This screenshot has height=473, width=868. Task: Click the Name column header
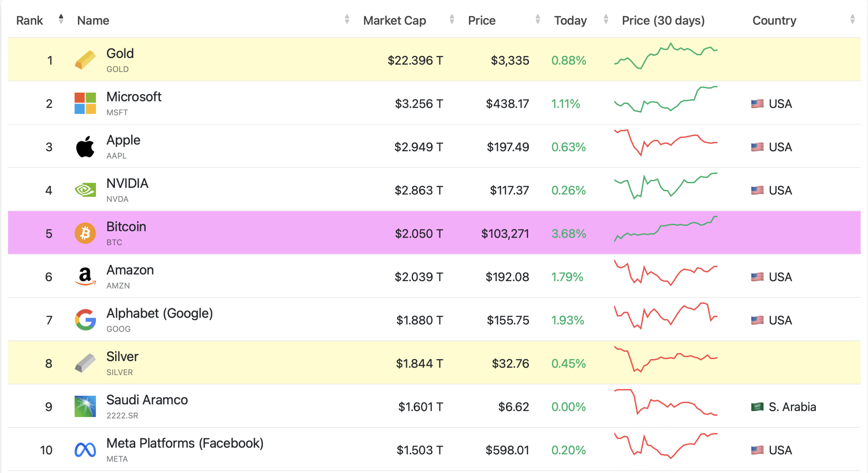[x=93, y=20]
